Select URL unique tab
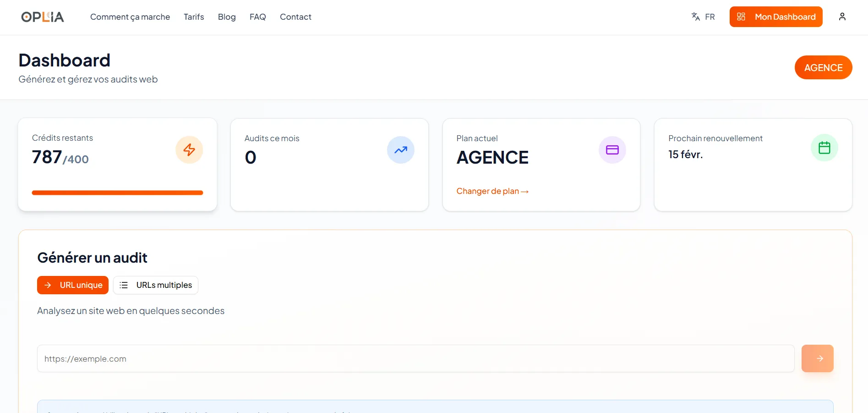 [x=73, y=285]
